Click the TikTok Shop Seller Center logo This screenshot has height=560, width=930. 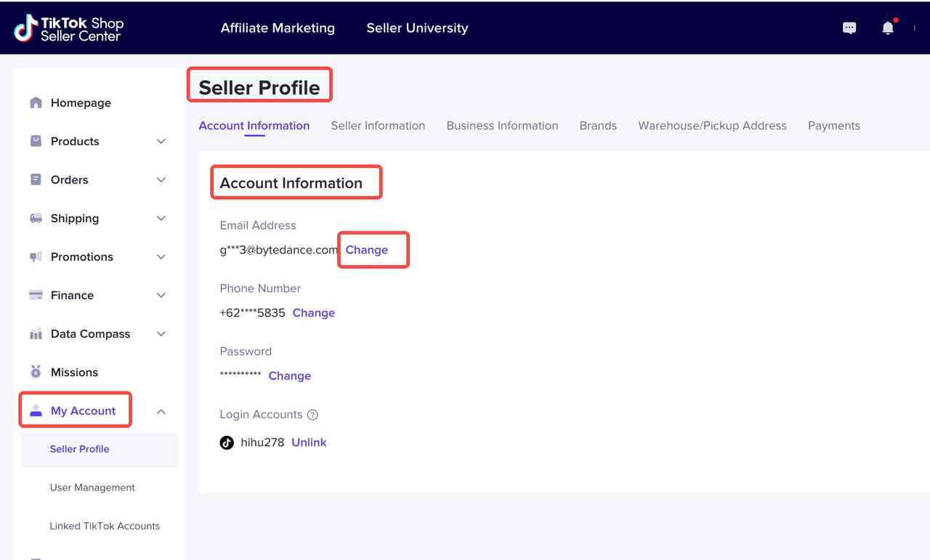pyautogui.click(x=69, y=28)
